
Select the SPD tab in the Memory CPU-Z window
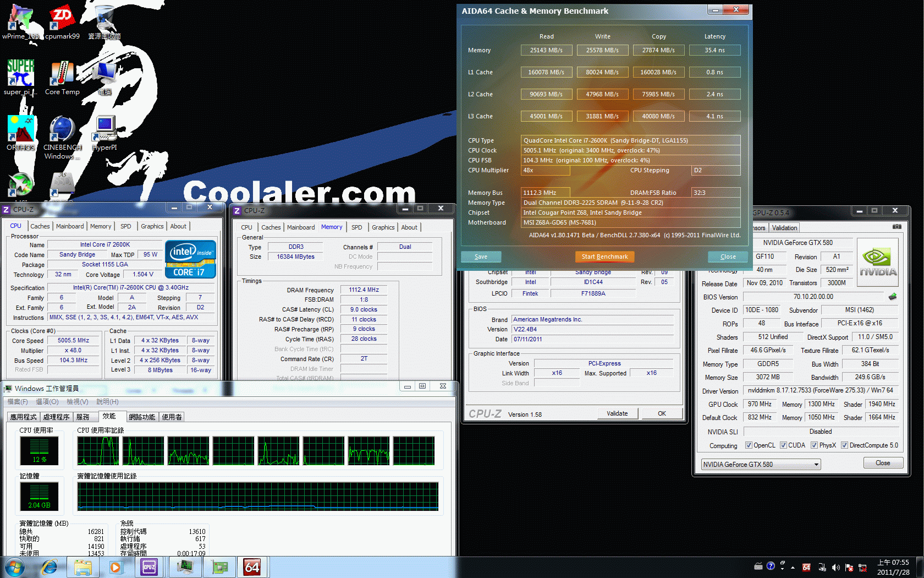click(x=357, y=227)
